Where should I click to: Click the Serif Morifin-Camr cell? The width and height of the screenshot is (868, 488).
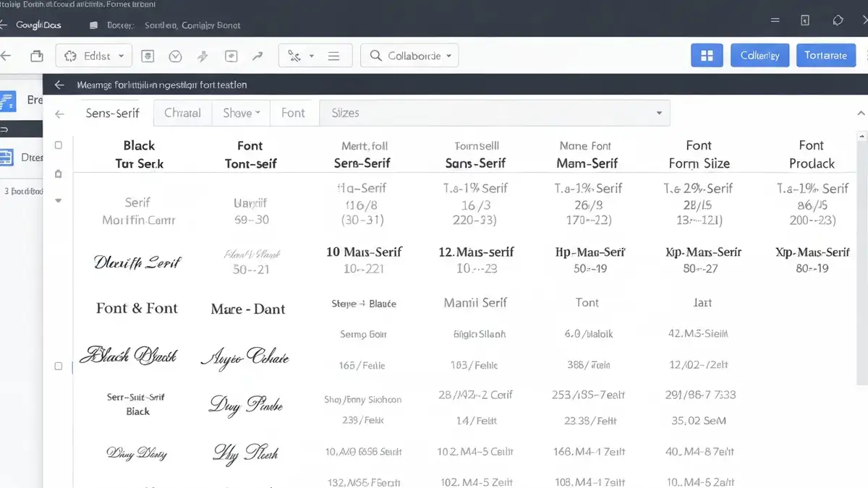pyautogui.click(x=138, y=211)
